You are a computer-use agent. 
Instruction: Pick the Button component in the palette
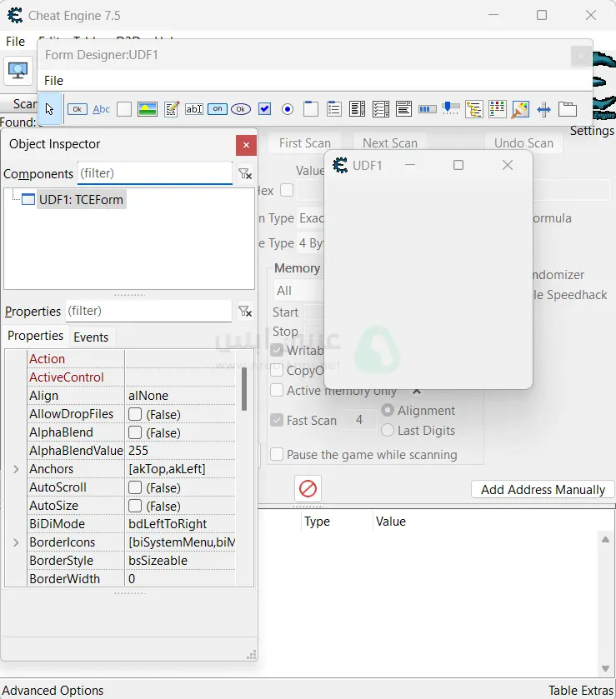pyautogui.click(x=78, y=109)
